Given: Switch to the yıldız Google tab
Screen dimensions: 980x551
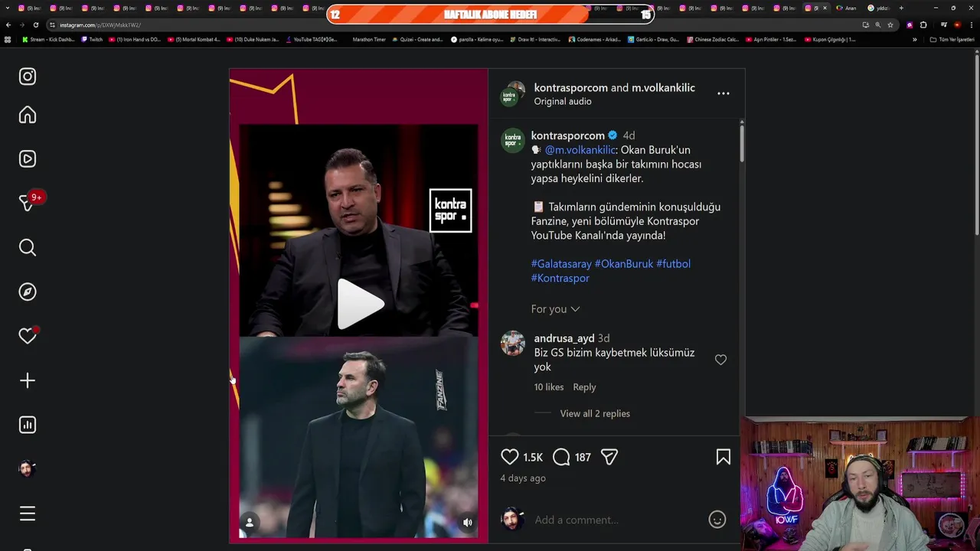Looking at the screenshot, I should [878, 8].
